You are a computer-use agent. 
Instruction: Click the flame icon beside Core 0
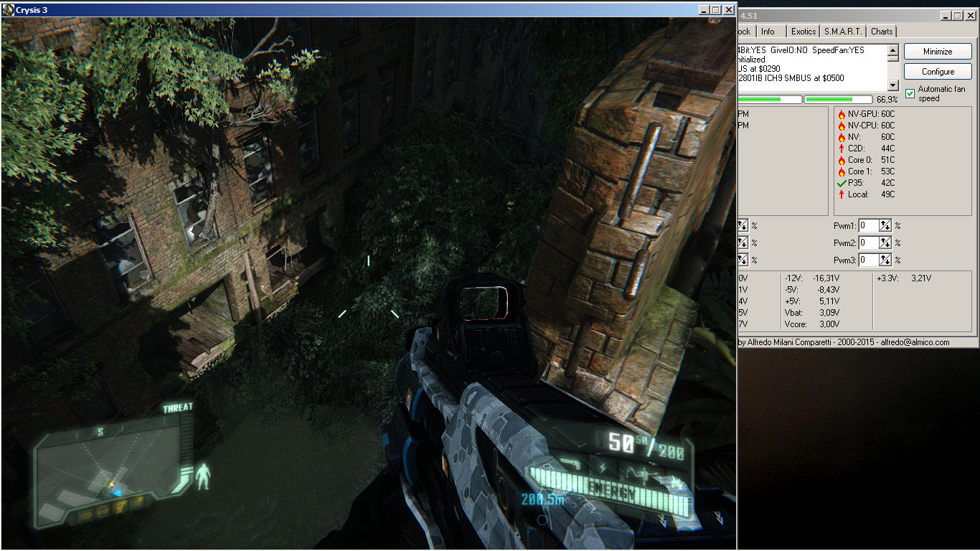(x=842, y=160)
